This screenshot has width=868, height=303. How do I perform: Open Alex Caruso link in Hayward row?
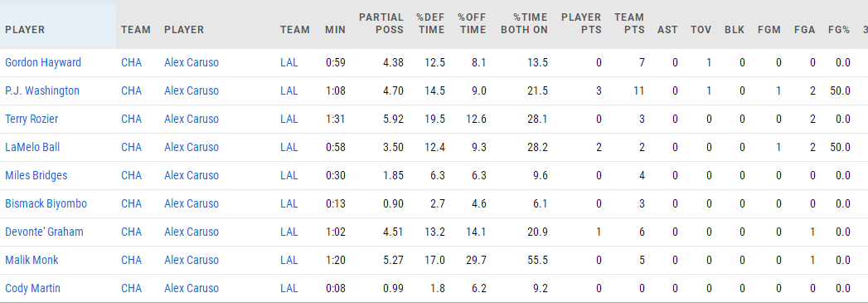tap(192, 62)
